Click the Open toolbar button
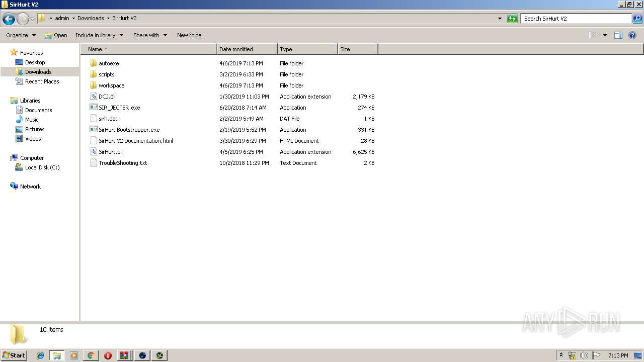Viewport: 644px width, 362px height. pos(56,35)
